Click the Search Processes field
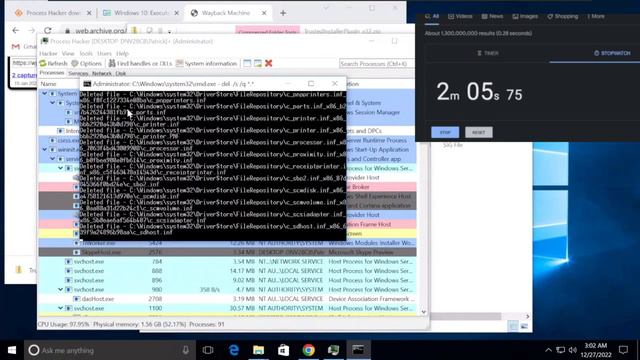The image size is (640, 360). click(377, 64)
